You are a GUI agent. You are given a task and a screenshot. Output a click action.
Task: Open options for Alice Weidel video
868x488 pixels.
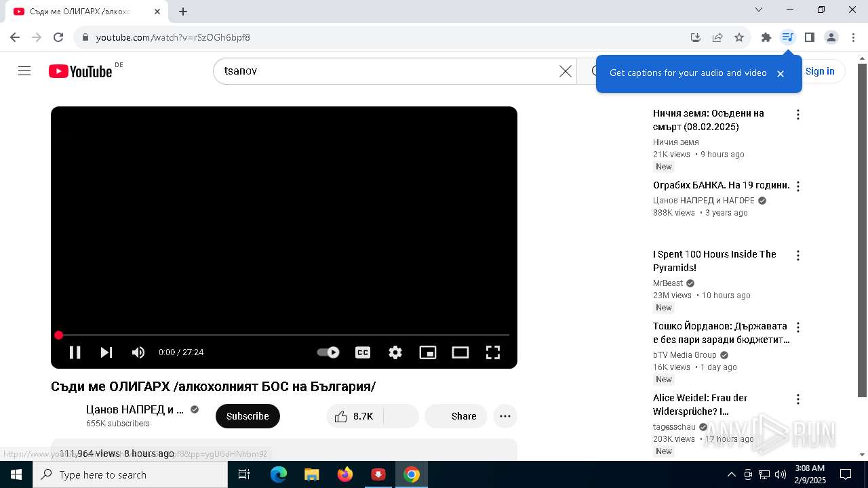pyautogui.click(x=798, y=399)
